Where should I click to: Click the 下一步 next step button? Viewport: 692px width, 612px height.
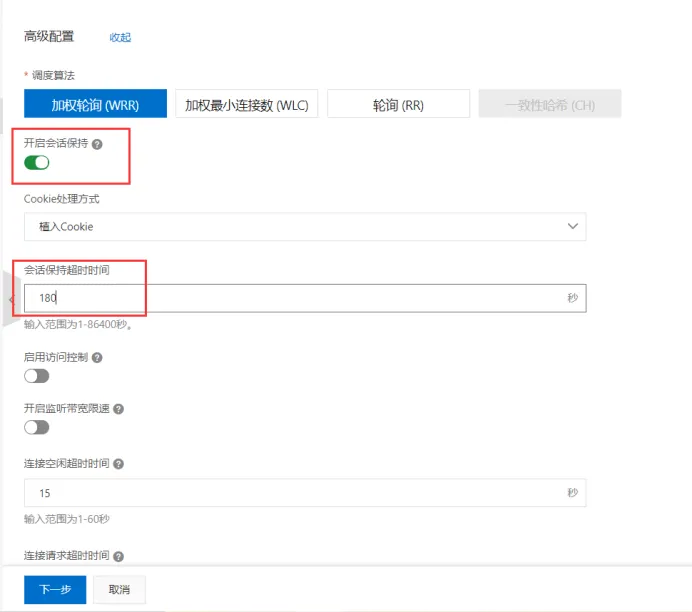55,589
